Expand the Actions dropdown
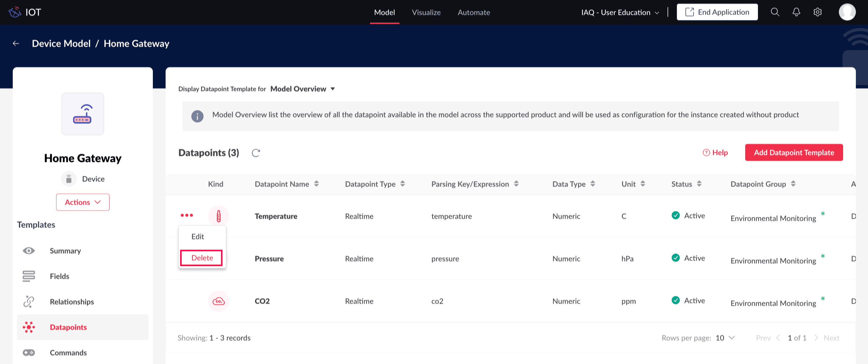The height and width of the screenshot is (364, 868). 82,202
